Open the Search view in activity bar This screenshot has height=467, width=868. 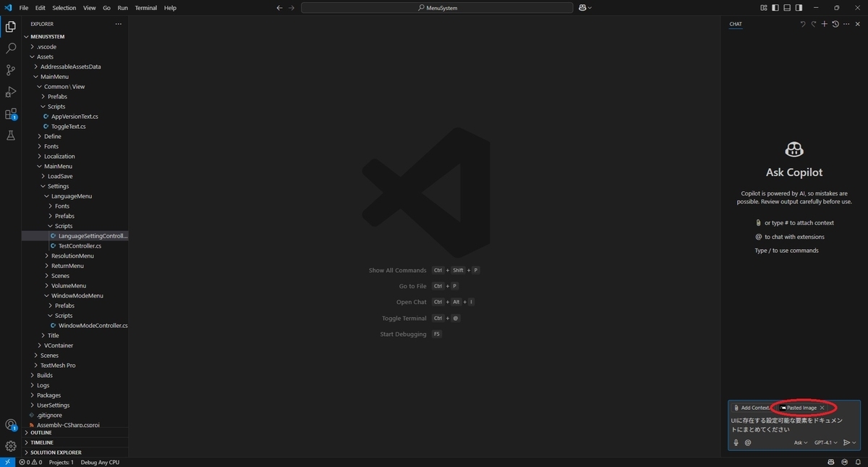tap(11, 49)
